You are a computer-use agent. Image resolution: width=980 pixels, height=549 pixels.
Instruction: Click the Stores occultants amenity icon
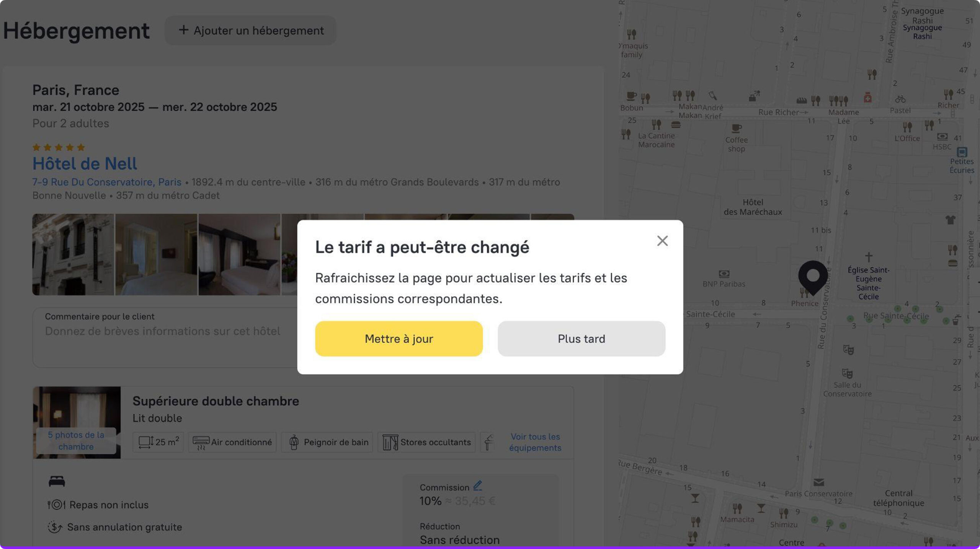pos(390,443)
